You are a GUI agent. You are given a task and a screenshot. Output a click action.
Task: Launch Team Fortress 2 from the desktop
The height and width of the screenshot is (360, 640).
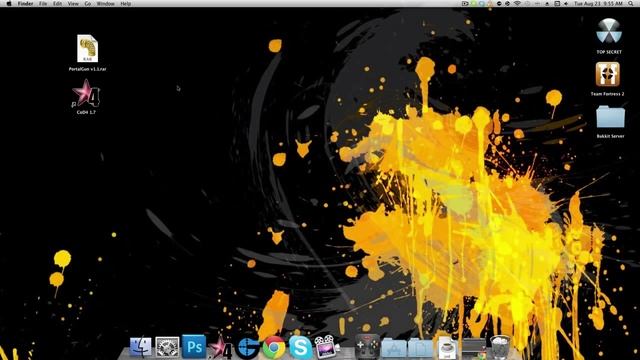pos(607,74)
